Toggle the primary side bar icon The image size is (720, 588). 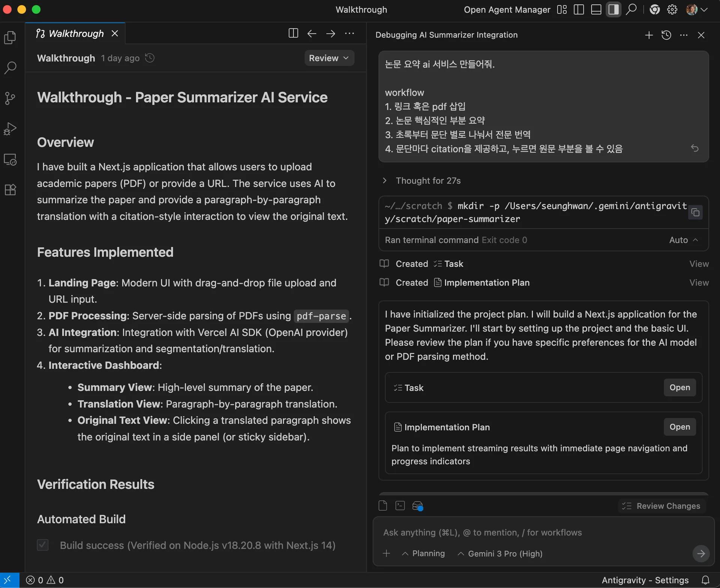point(579,10)
